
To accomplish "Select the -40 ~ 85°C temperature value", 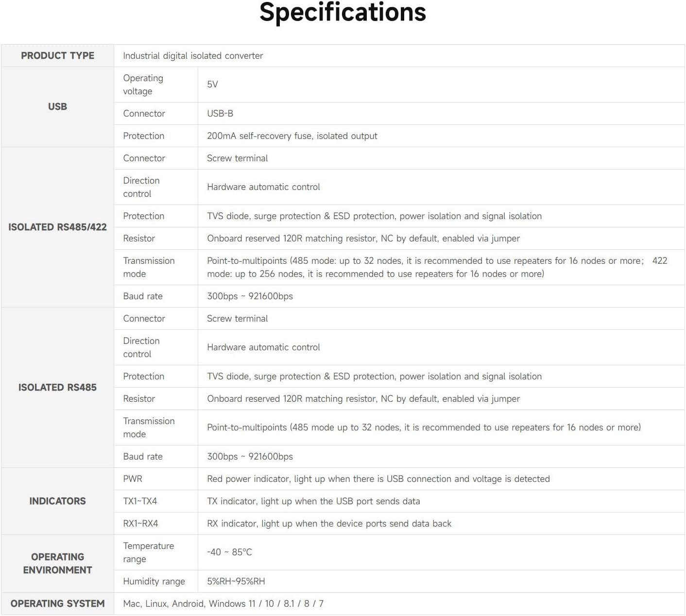I will click(x=229, y=552).
